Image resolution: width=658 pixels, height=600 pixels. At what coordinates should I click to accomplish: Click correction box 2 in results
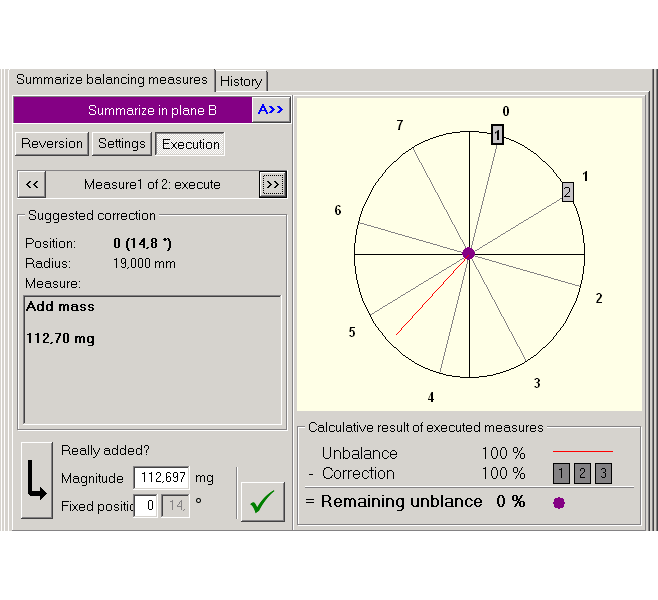582,474
